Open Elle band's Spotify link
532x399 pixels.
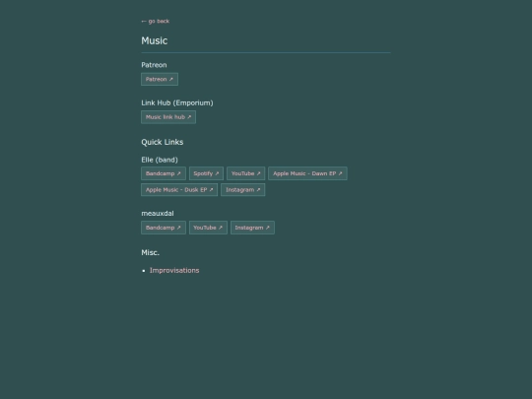pos(206,173)
